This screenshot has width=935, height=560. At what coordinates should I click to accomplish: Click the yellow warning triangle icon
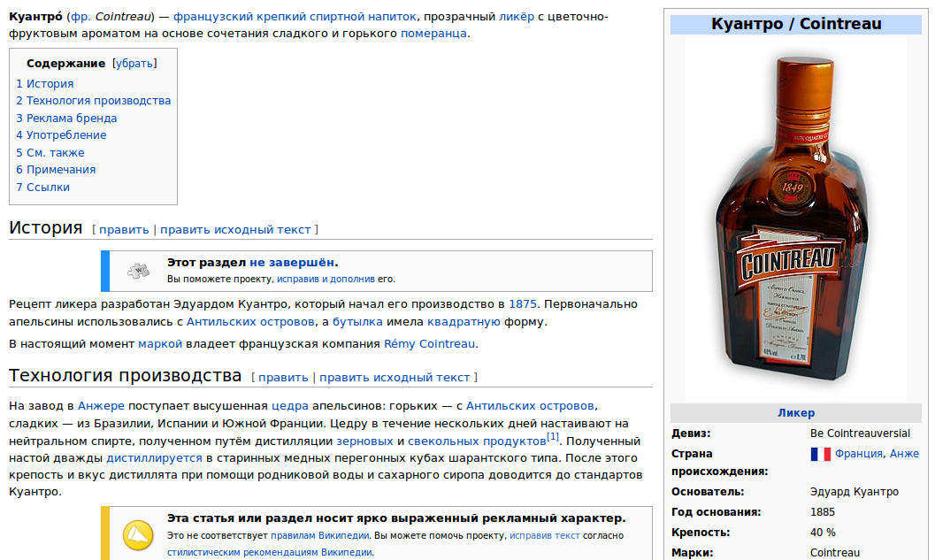[x=138, y=533]
